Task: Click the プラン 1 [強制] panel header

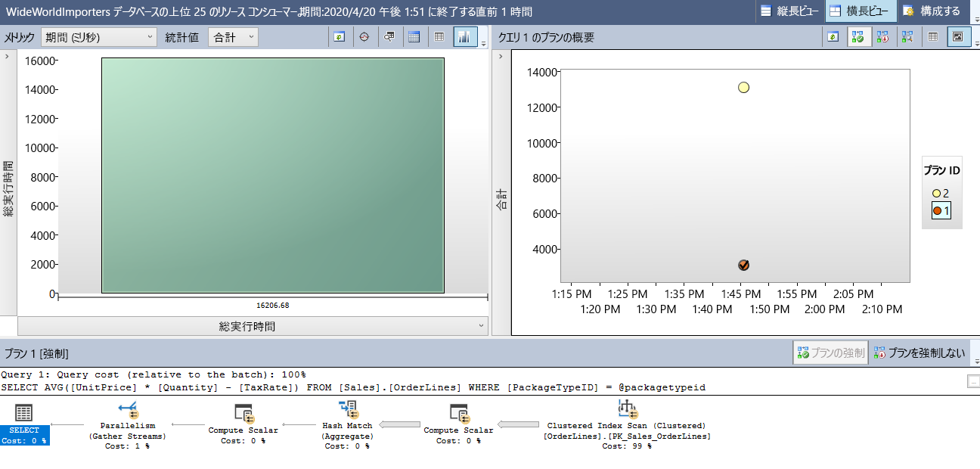Action: tap(36, 353)
